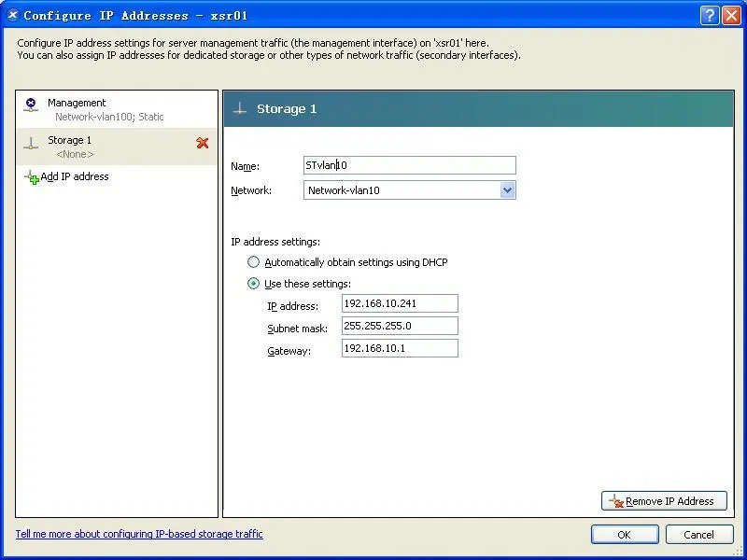This screenshot has width=747, height=560.
Task: Click the 'Network-vlan100; Static' subtitle text
Action: pos(109,117)
